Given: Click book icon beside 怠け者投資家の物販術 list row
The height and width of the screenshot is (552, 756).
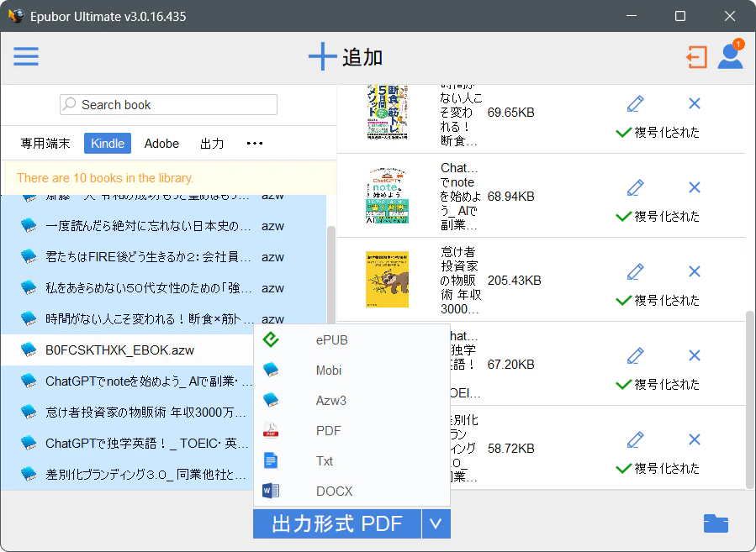Looking at the screenshot, I should pos(29,412).
